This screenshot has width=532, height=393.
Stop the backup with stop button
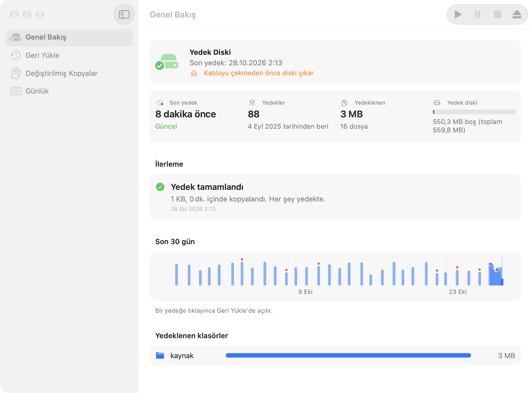click(497, 14)
